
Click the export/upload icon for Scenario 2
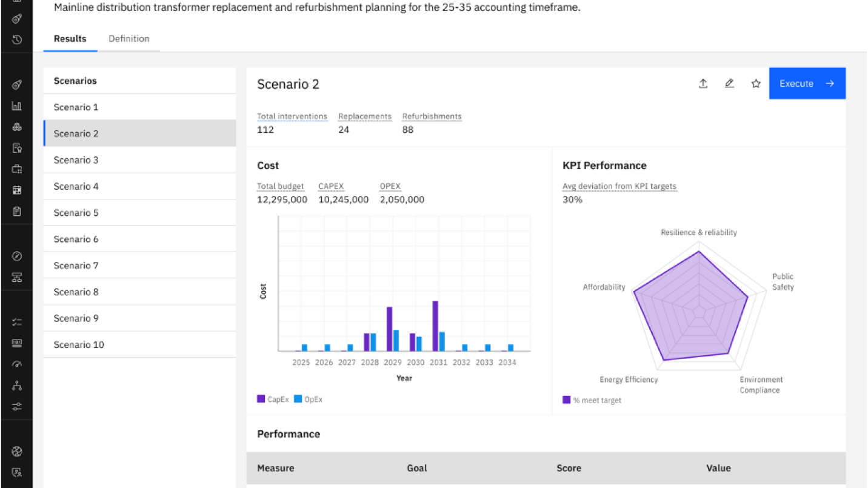[x=703, y=84]
